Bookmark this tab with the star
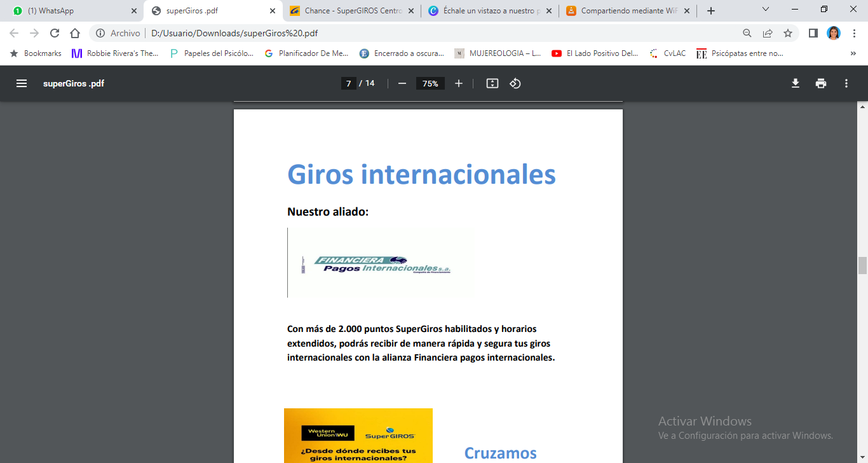Screen dimensions: 868x463 788,33
